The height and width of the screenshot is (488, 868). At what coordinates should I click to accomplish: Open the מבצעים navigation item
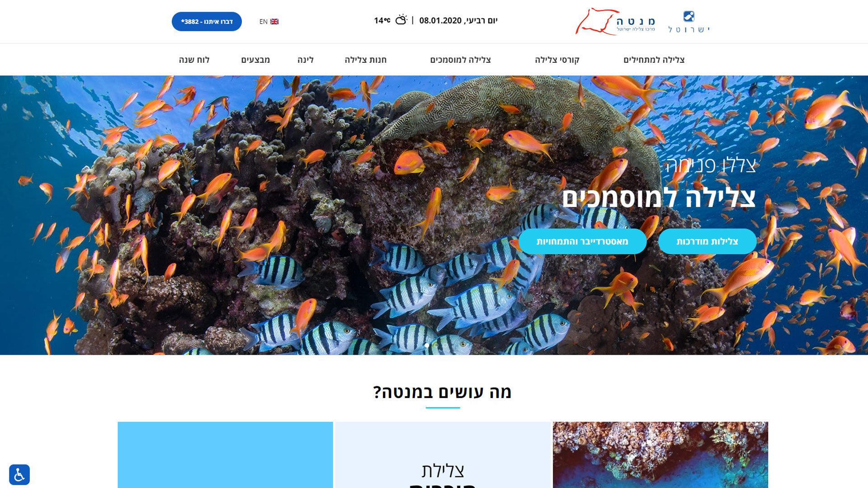coord(255,60)
